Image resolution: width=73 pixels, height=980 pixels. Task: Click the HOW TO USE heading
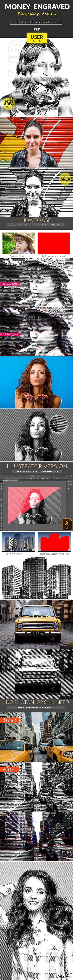click(x=36, y=220)
